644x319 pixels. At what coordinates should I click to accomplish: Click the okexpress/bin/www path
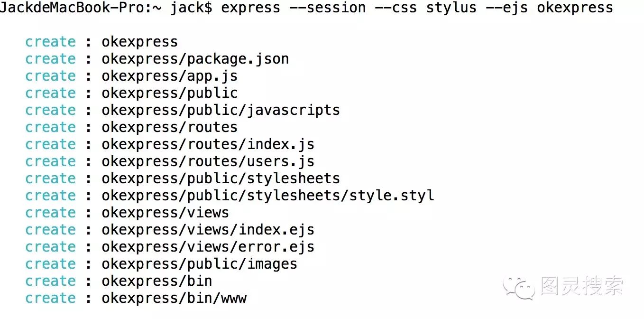[174, 298]
